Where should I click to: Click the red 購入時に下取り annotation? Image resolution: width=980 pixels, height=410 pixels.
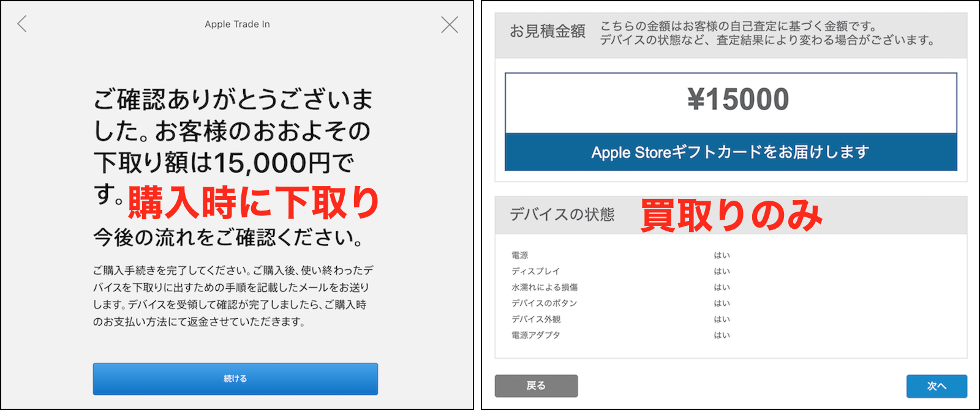254,203
